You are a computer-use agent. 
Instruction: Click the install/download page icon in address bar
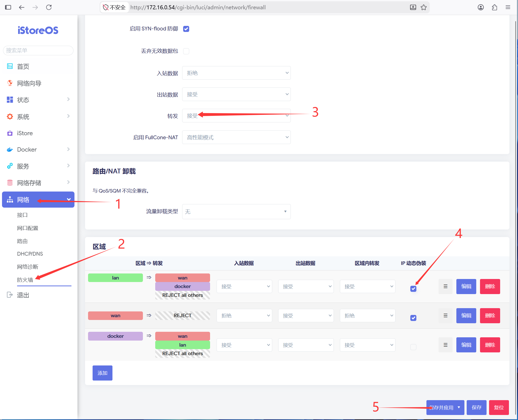pyautogui.click(x=413, y=7)
